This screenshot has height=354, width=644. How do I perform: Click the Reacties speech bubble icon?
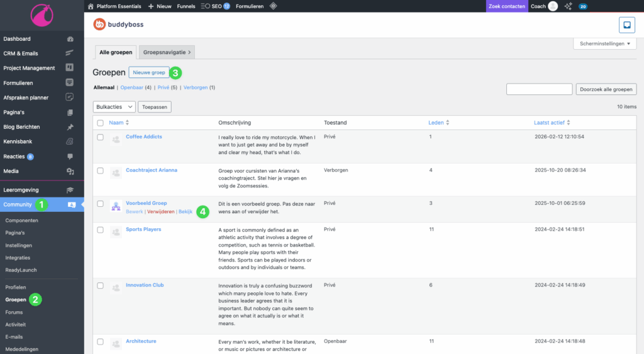pyautogui.click(x=70, y=157)
